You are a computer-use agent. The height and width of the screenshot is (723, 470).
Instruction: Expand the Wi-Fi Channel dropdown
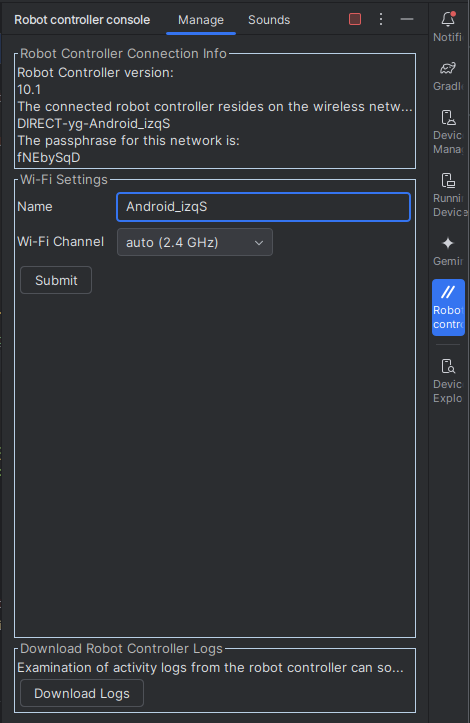click(x=195, y=242)
